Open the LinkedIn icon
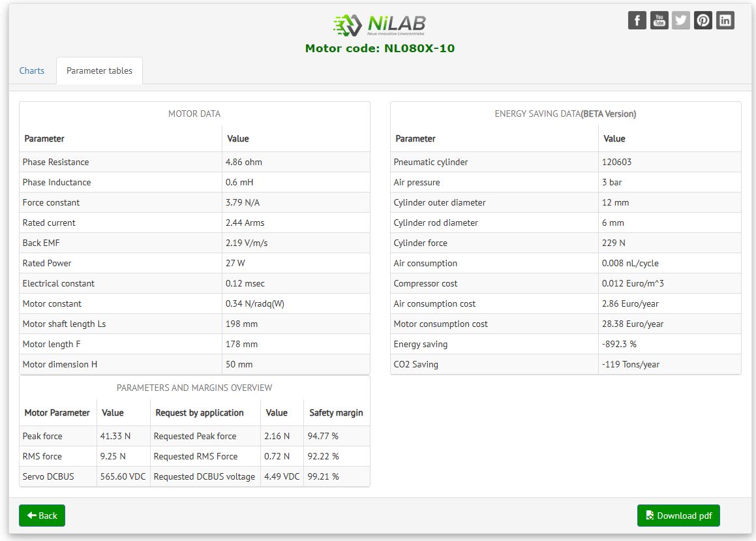Screen dimensions: 756x541 coord(725,20)
